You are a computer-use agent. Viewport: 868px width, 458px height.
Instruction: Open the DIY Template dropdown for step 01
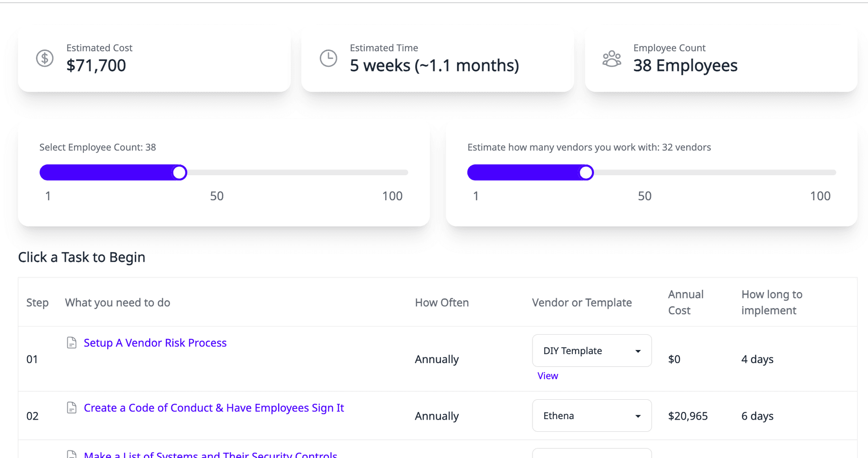[592, 351]
